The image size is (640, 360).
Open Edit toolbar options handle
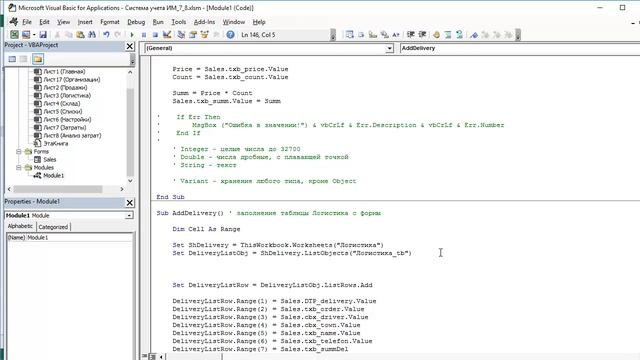point(518,35)
